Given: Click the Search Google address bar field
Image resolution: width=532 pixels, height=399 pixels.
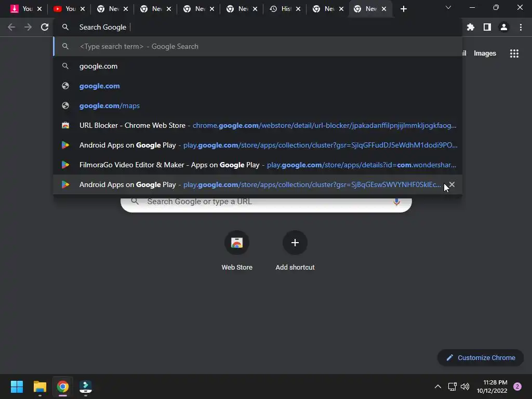Looking at the screenshot, I should tap(258, 27).
